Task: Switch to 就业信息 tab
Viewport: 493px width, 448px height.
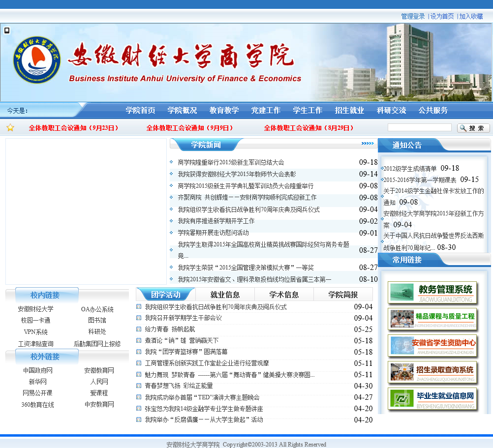Action: point(225,295)
